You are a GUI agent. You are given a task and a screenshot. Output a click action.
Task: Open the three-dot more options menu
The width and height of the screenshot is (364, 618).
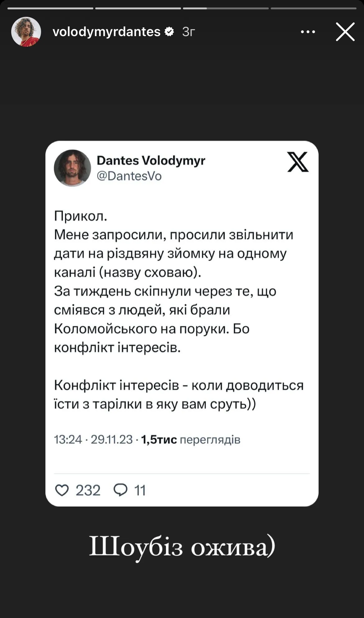tap(308, 32)
